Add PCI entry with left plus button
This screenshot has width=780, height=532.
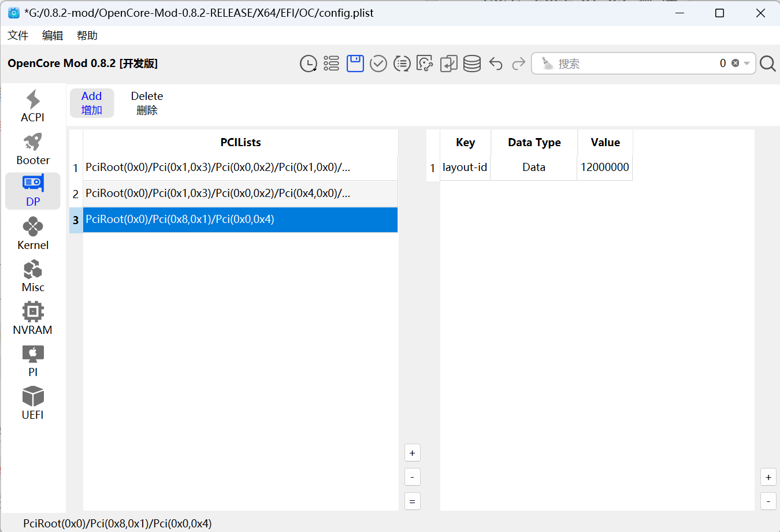(412, 453)
